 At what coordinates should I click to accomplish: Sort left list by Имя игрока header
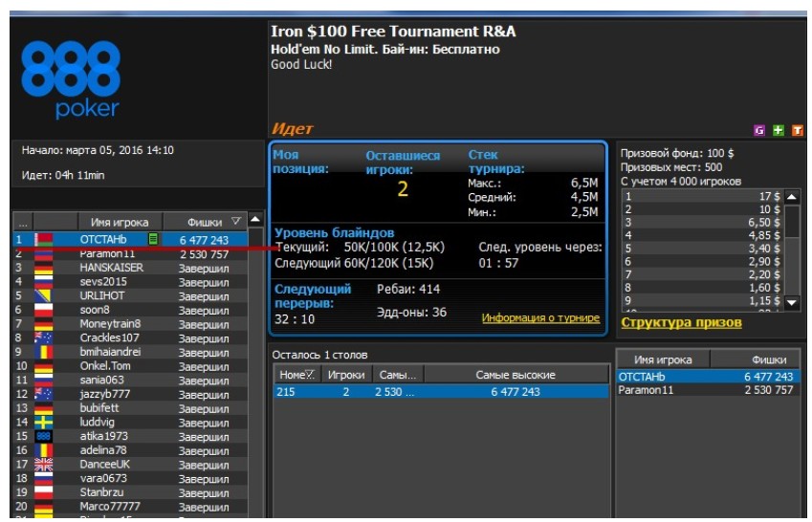pos(120,222)
